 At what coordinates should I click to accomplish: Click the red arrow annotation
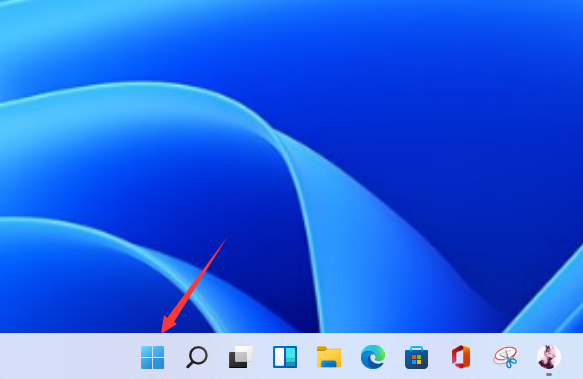click(x=193, y=286)
